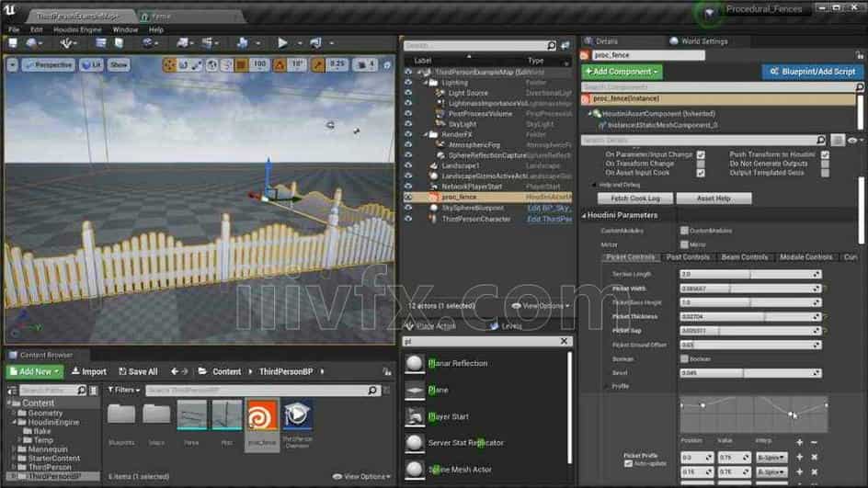Image resolution: width=868 pixels, height=488 pixels.
Task: Switch to Post Controls tab
Action: [x=688, y=257]
